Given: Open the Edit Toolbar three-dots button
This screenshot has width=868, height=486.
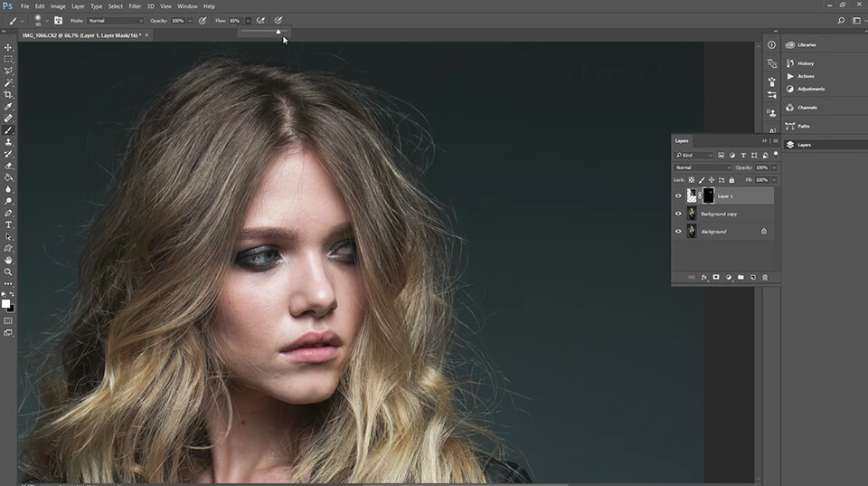Looking at the screenshot, I should (x=8, y=284).
